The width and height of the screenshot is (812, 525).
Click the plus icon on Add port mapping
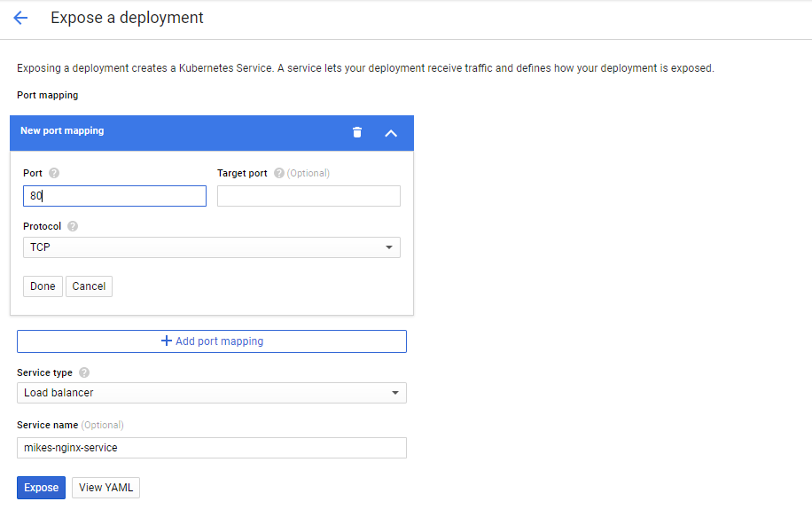pos(167,341)
